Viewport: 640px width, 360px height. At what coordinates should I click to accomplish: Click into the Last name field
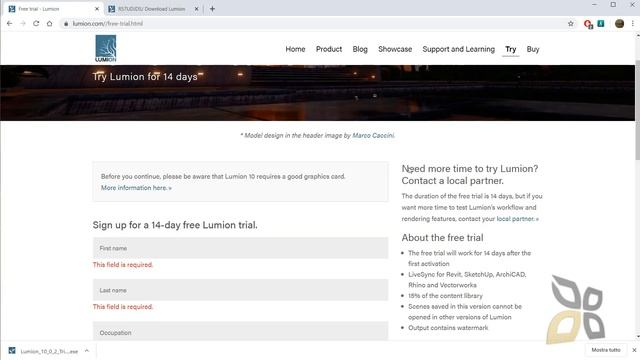coord(240,290)
